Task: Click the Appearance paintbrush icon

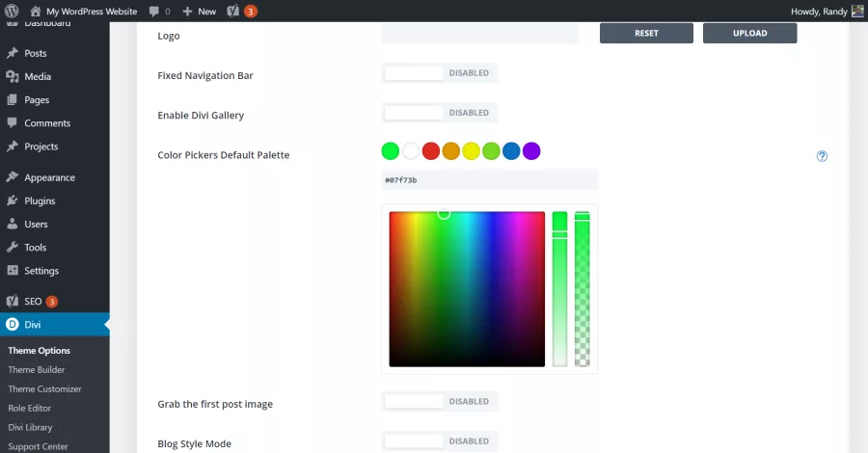Action: point(13,177)
